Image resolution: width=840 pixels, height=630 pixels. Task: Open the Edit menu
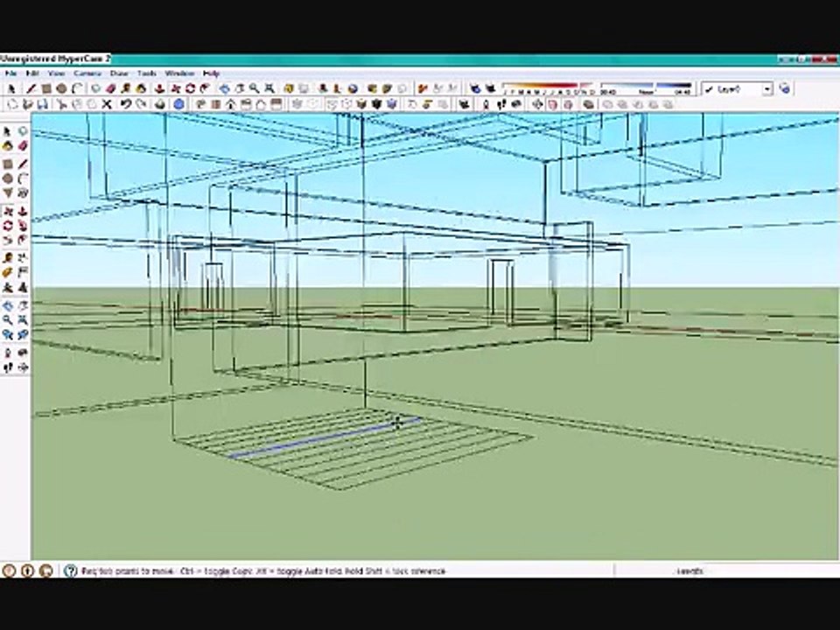pos(32,73)
